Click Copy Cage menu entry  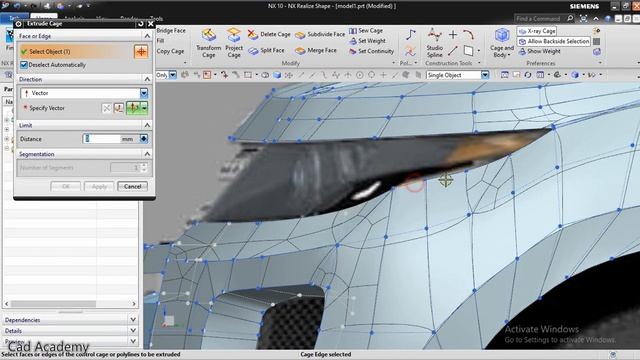tap(170, 51)
